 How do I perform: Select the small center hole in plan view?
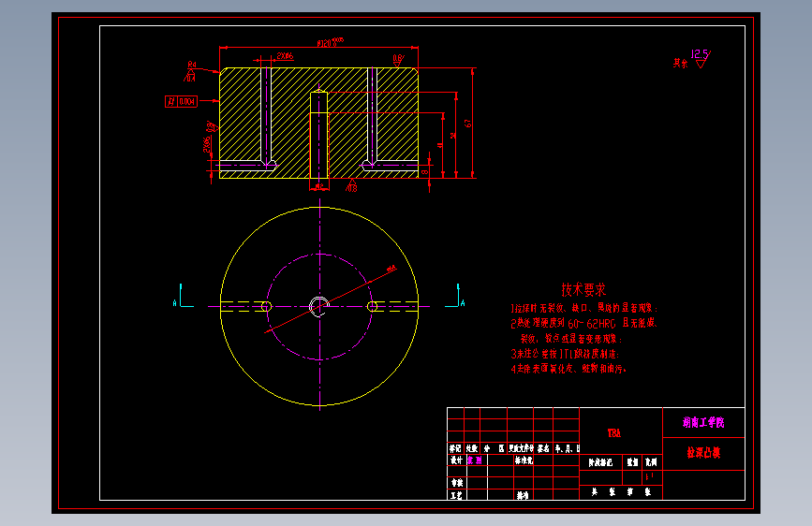coord(319,306)
